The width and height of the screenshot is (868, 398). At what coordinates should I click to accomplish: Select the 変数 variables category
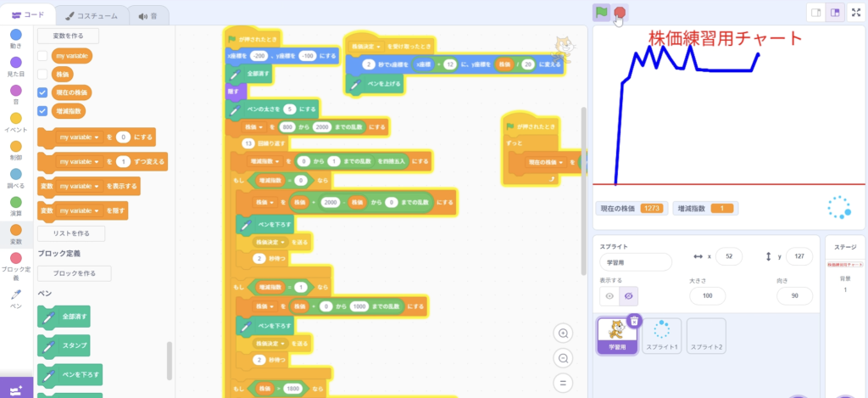click(16, 234)
